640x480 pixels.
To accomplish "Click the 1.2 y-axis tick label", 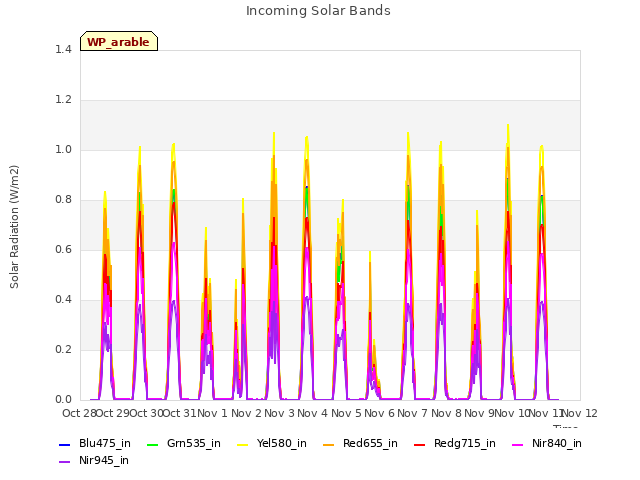I will click(63, 100).
